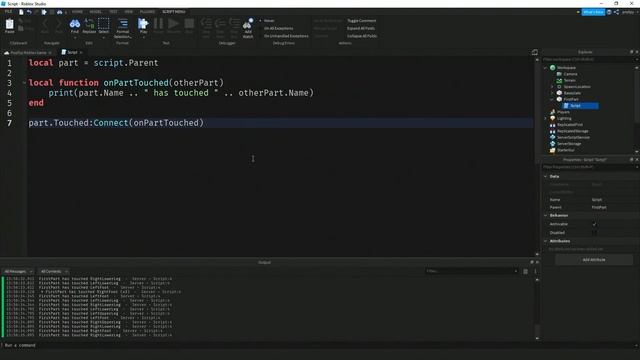Switch to the MODEL ribbon tab
This screenshot has width=640, height=360.
tap(96, 12)
